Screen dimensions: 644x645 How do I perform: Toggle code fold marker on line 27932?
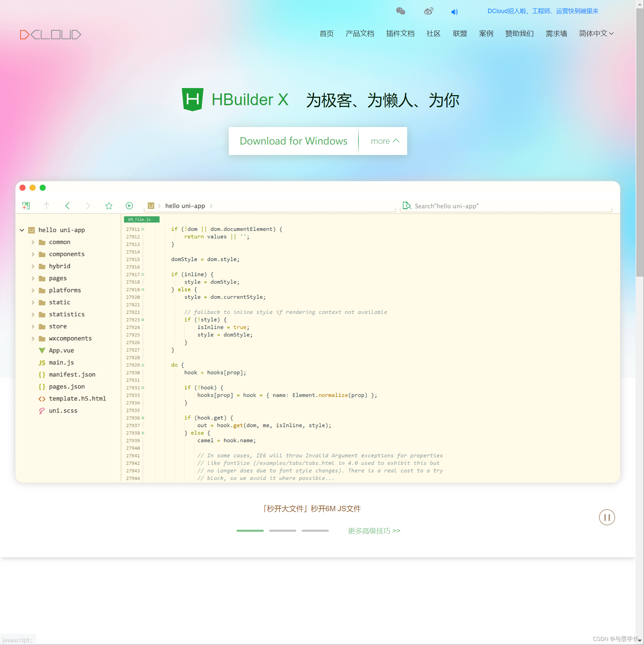coord(143,388)
